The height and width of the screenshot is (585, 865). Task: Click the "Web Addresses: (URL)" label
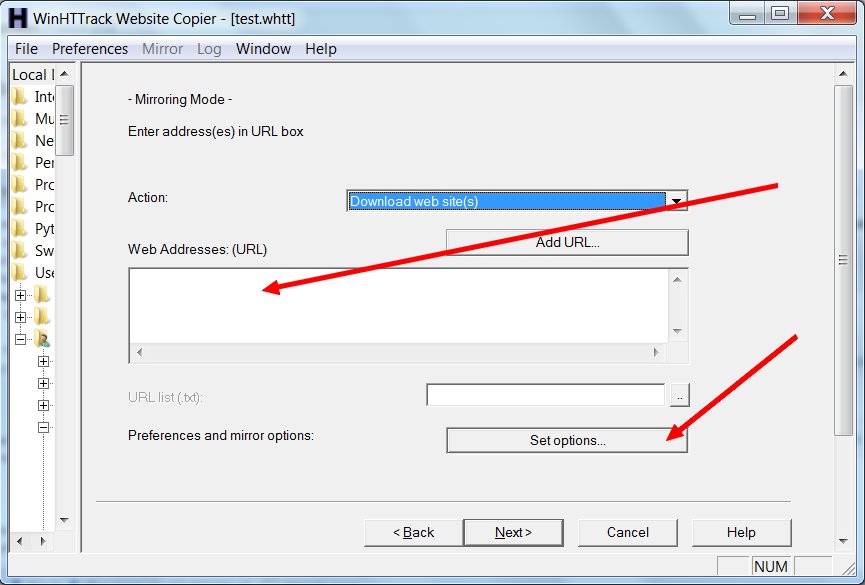(197, 249)
